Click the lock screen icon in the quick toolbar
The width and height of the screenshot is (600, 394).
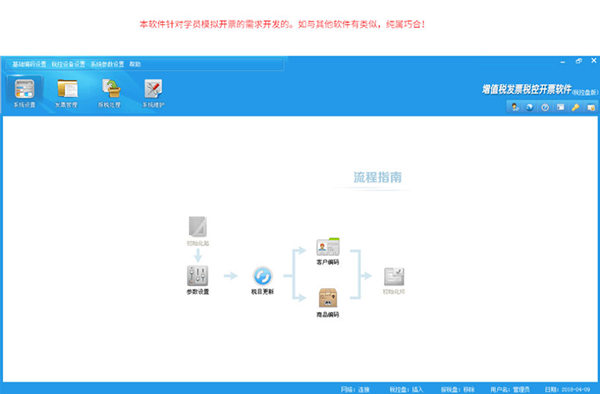pyautogui.click(x=590, y=107)
